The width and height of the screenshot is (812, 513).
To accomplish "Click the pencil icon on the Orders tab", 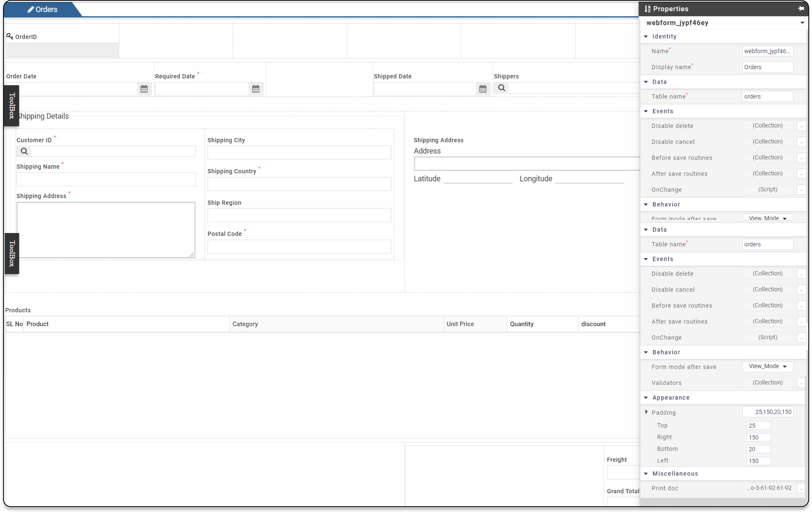I will (x=31, y=9).
